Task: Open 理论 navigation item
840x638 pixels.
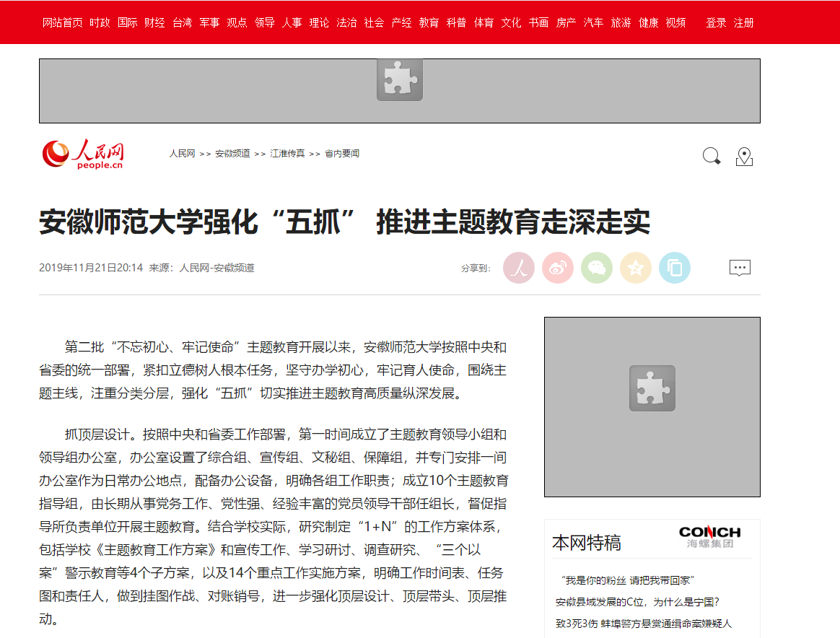Action: pos(319,22)
